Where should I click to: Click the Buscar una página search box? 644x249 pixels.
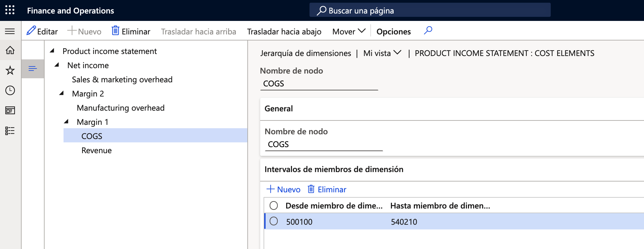(x=430, y=10)
